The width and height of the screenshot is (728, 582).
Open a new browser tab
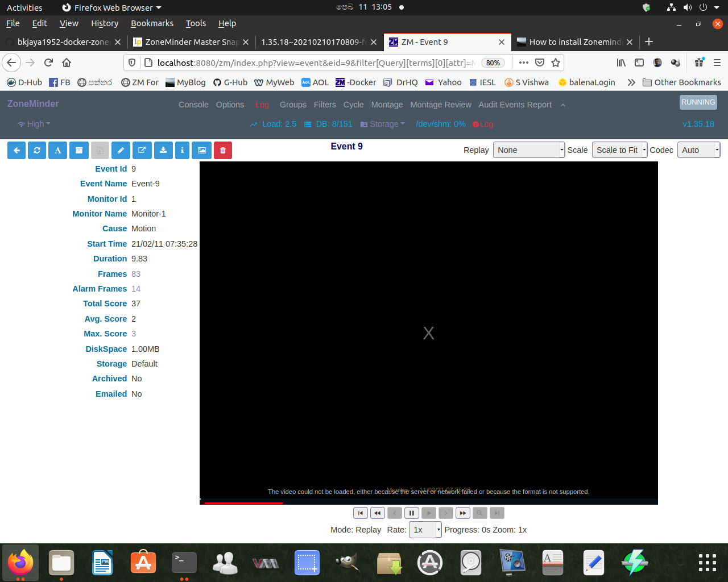click(x=649, y=41)
